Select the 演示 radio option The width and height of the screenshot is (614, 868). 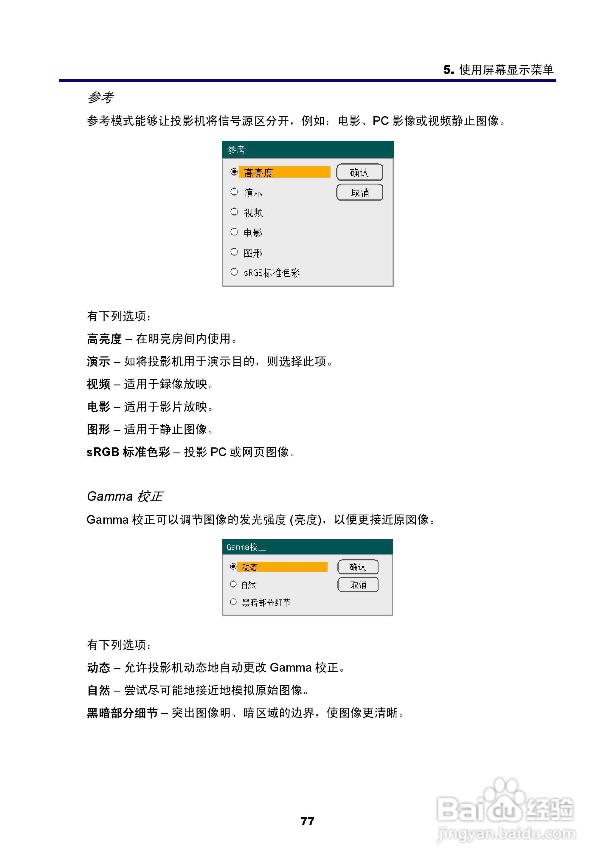point(234,192)
